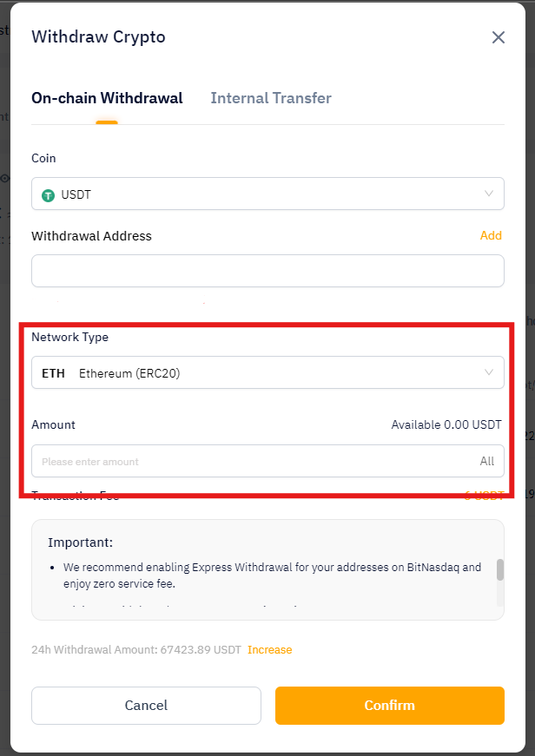Close the Withdraw Crypto dialog

499,37
